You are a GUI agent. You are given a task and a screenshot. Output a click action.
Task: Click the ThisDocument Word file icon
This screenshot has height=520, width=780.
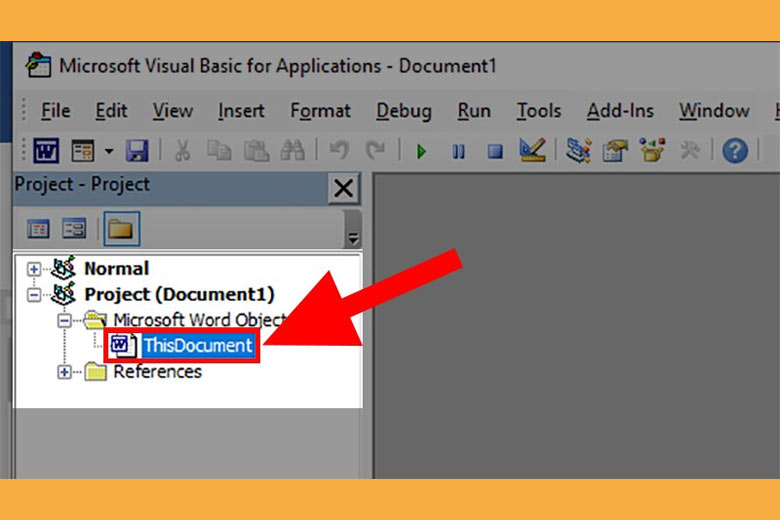click(122, 345)
